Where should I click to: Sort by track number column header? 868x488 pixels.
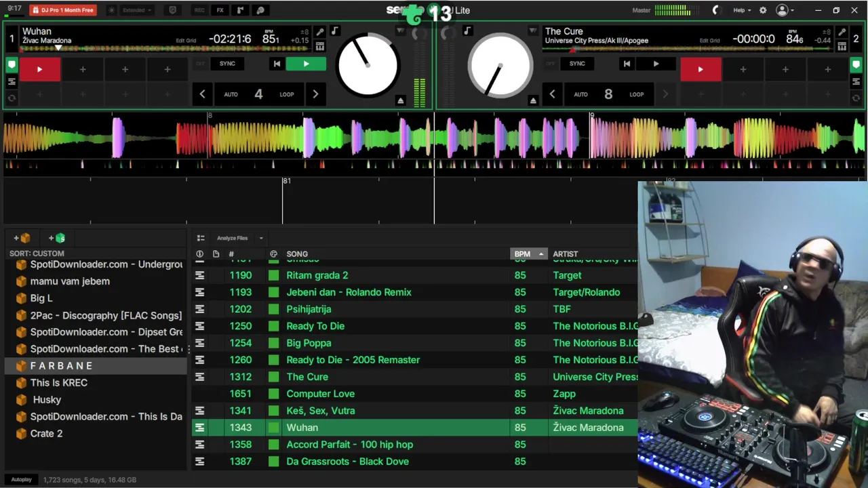tap(231, 254)
